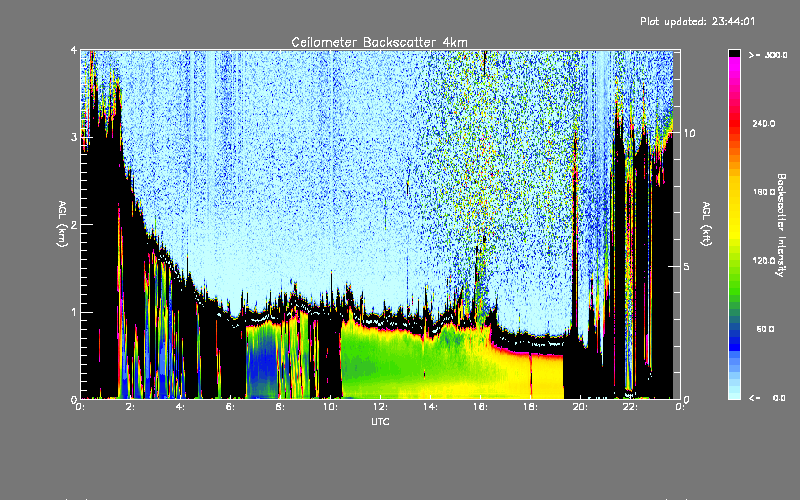Click the "14:" hour label on the UTC axis
The width and height of the screenshot is (800, 500).
(x=430, y=407)
